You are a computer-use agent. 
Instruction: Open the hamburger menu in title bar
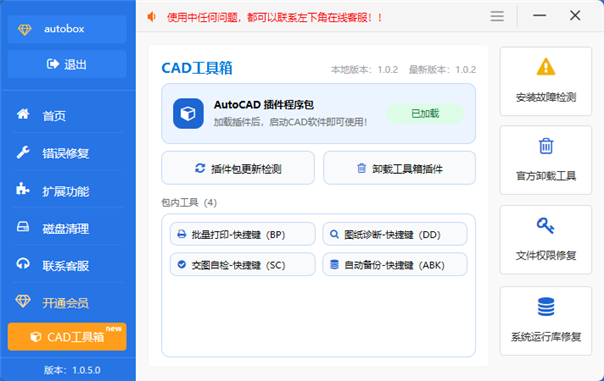497,16
